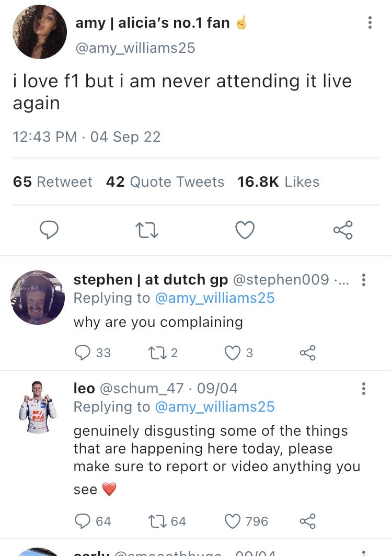Share leo's reply
Screen dimensions: 392x556
pos(307,521)
